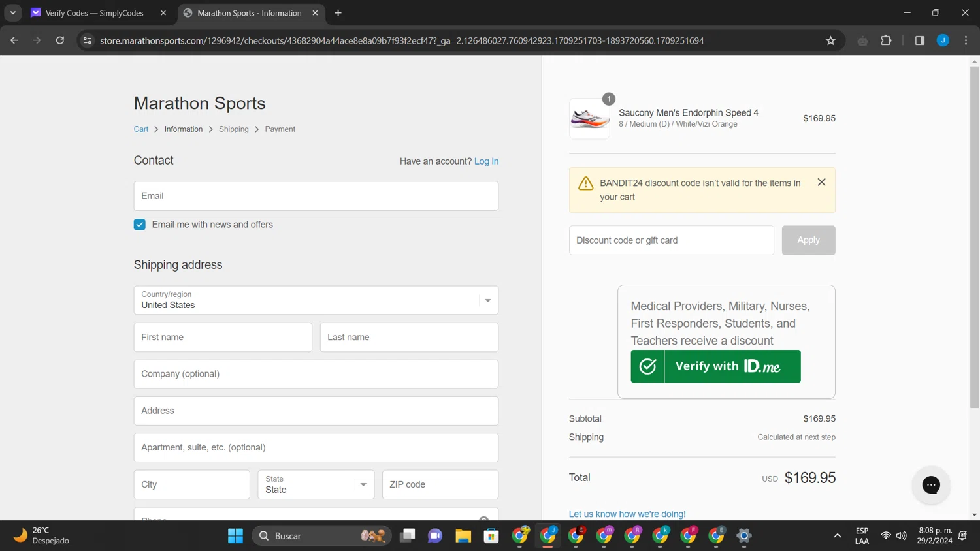Select the Marathon Sports - Information tab
The height and width of the screenshot is (551, 980).
coord(248,13)
